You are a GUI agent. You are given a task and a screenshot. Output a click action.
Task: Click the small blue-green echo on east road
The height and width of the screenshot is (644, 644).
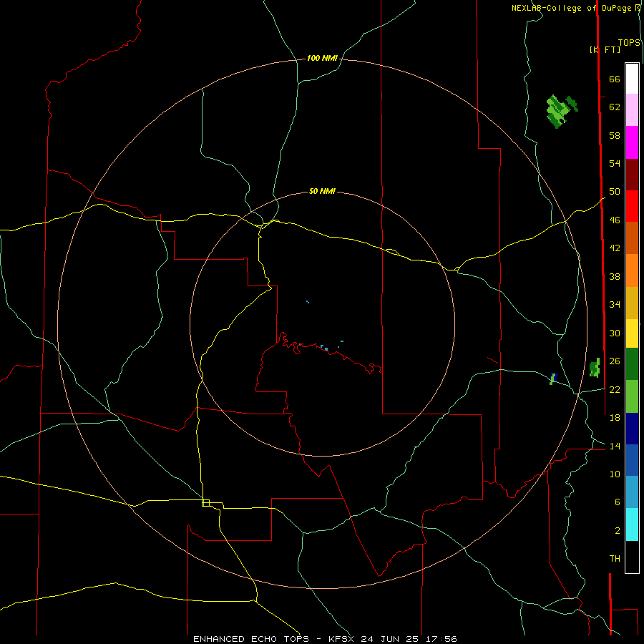553,379
